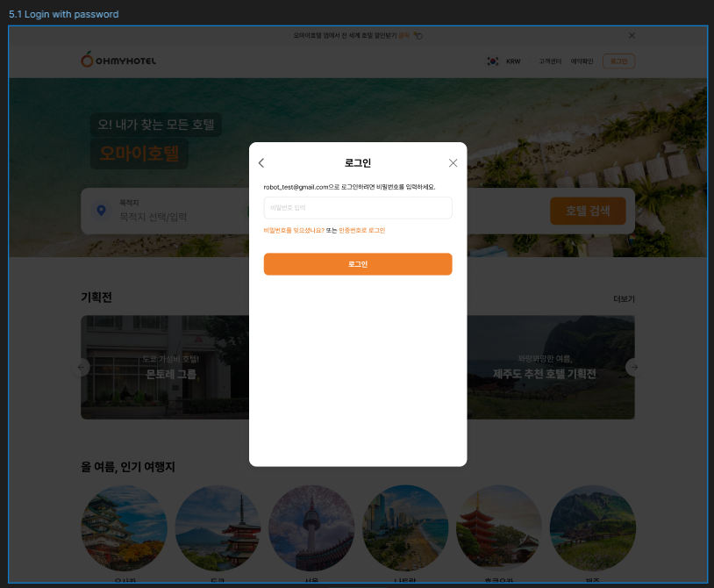This screenshot has width=714, height=588.
Task: Select the Seoul tower destination circle
Action: click(311, 528)
